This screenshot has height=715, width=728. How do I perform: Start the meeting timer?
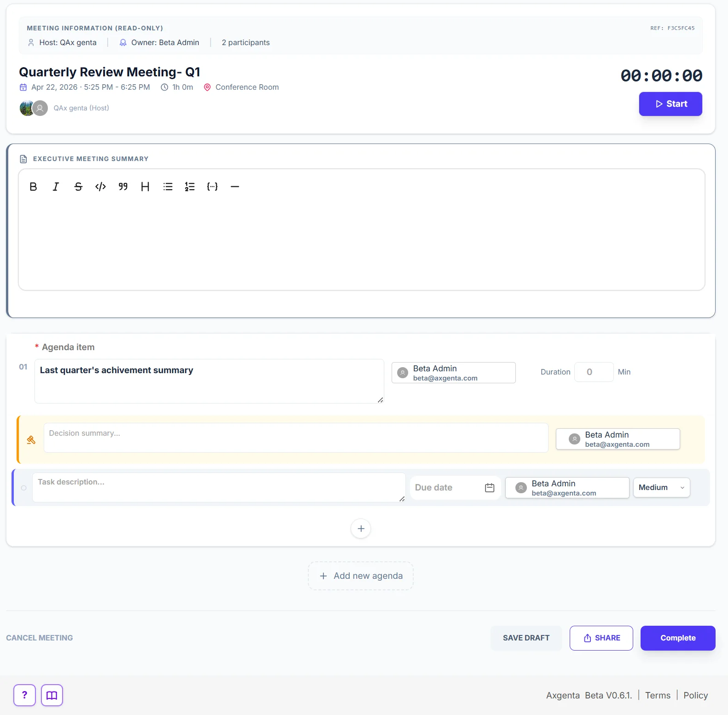pyautogui.click(x=670, y=104)
